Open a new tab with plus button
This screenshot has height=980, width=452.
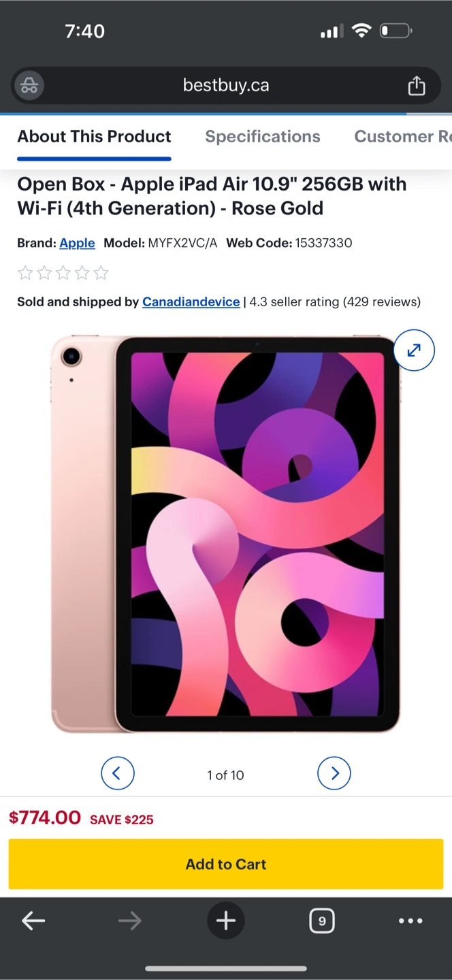pyautogui.click(x=226, y=921)
